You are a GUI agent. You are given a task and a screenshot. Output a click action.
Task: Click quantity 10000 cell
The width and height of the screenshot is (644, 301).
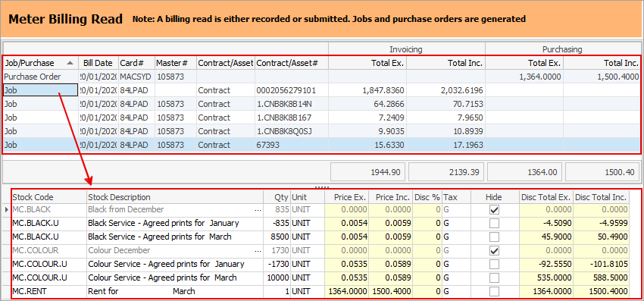tap(277, 277)
